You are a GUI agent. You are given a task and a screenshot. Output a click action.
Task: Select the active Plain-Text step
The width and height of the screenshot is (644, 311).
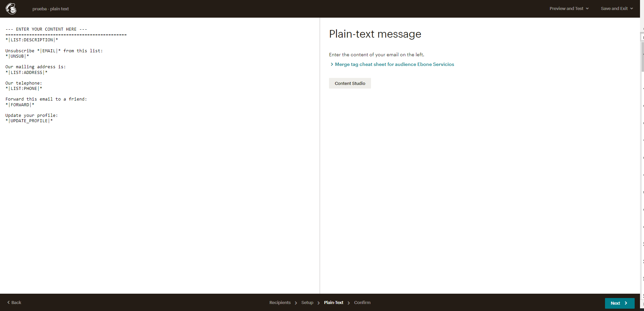pyautogui.click(x=333, y=303)
